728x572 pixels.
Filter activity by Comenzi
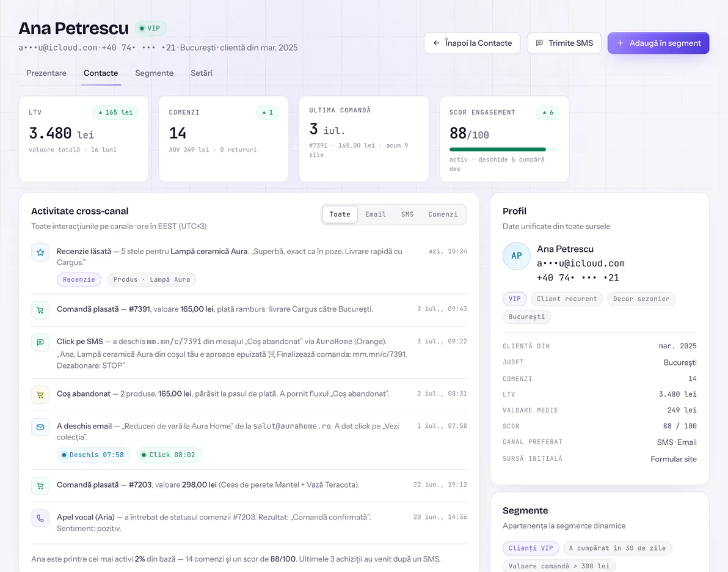click(x=443, y=215)
